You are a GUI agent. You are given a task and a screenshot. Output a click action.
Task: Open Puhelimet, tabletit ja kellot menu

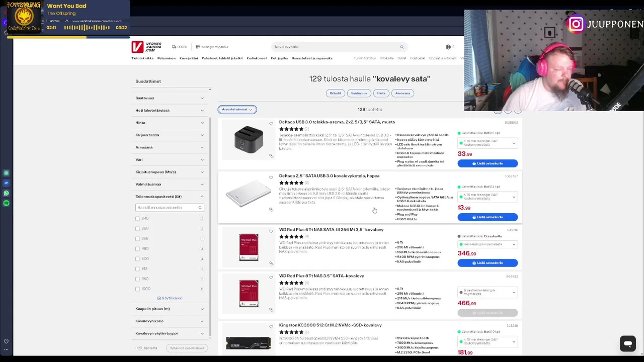(x=222, y=58)
